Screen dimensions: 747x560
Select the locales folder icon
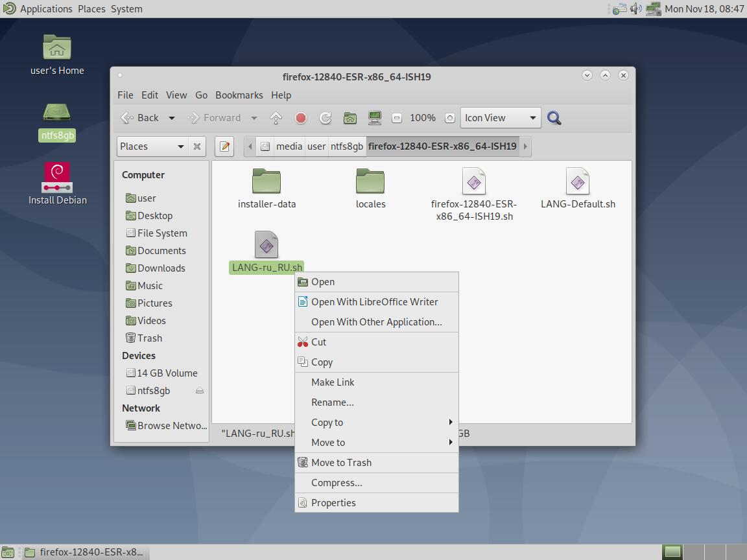370,181
